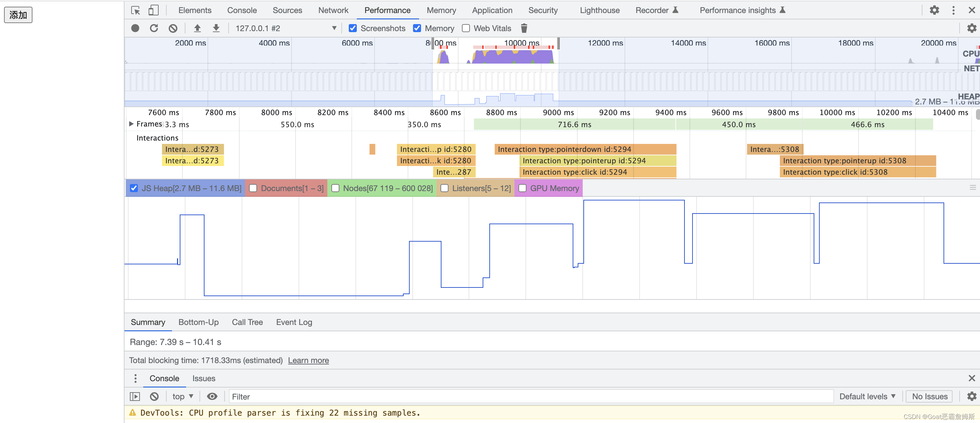Image resolution: width=980 pixels, height=423 pixels.
Task: Expand the Frames track
Action: 131,124
